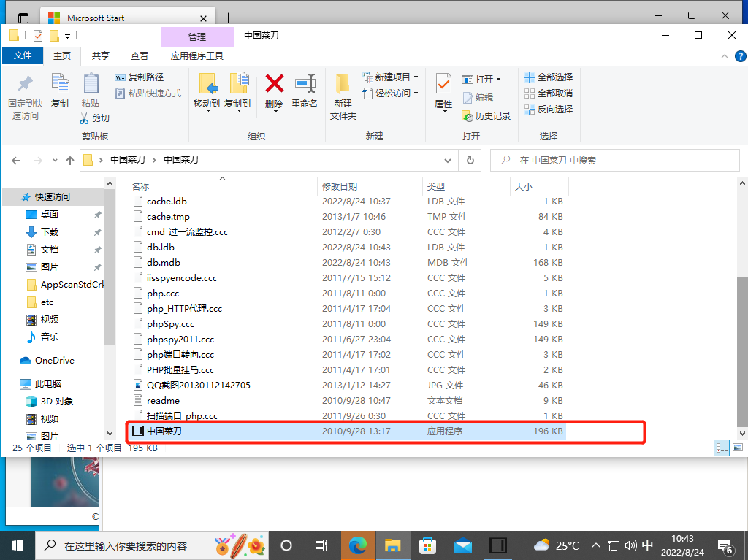Click the Cut (剪切) scissors button

(95, 118)
